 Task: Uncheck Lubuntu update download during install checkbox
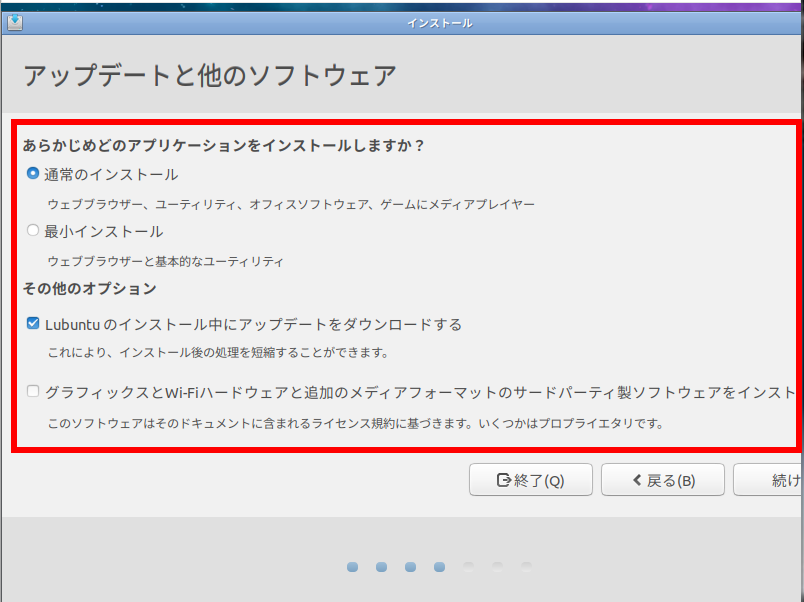(33, 323)
